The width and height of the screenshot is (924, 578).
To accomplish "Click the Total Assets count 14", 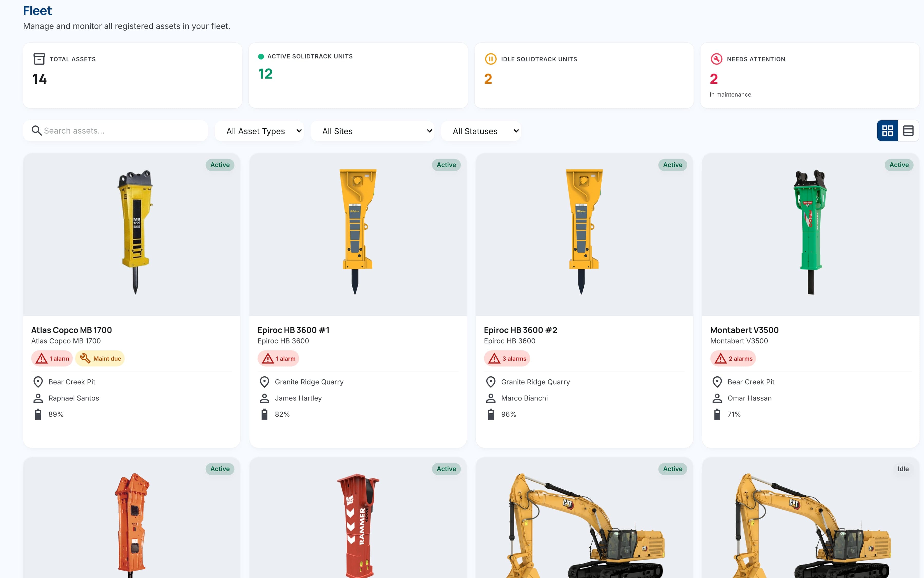I will [x=40, y=79].
